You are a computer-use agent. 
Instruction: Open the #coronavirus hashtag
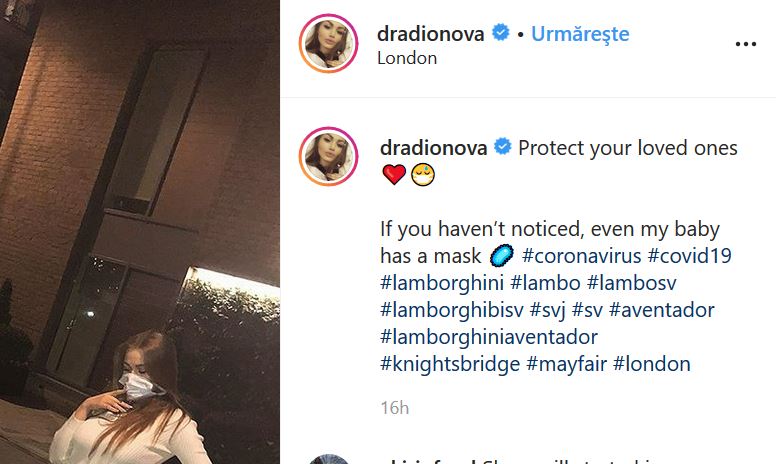pos(581,256)
